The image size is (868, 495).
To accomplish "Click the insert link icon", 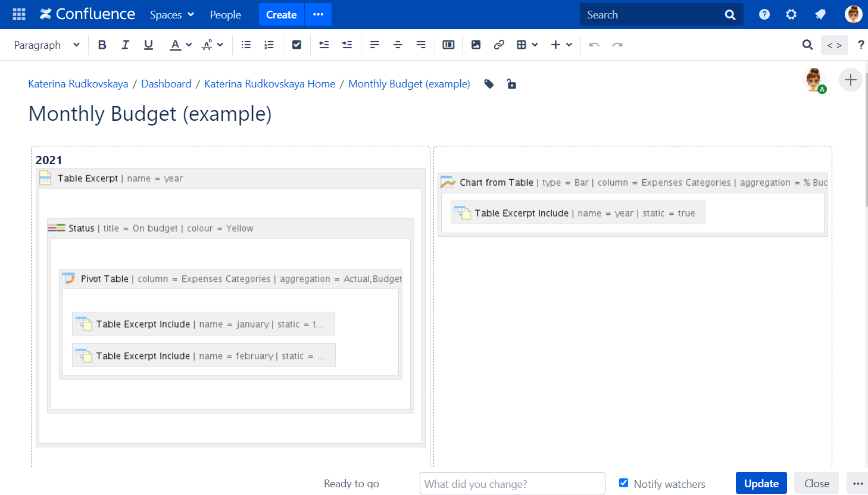I will [x=499, y=45].
